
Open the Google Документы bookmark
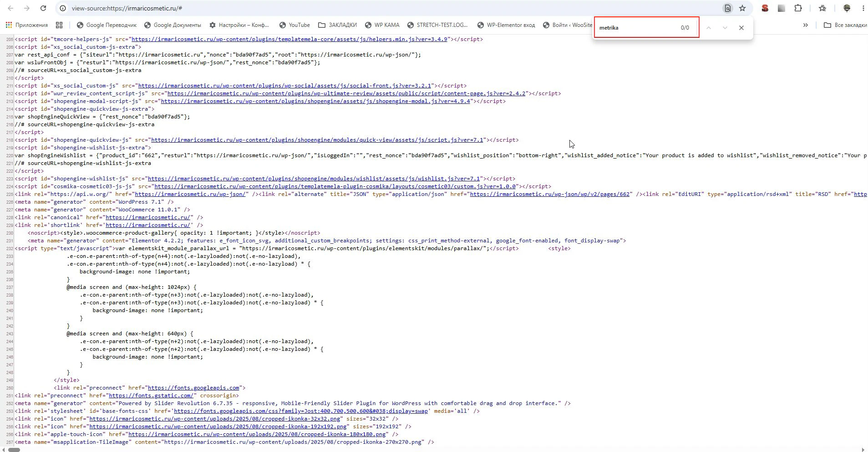tap(173, 25)
